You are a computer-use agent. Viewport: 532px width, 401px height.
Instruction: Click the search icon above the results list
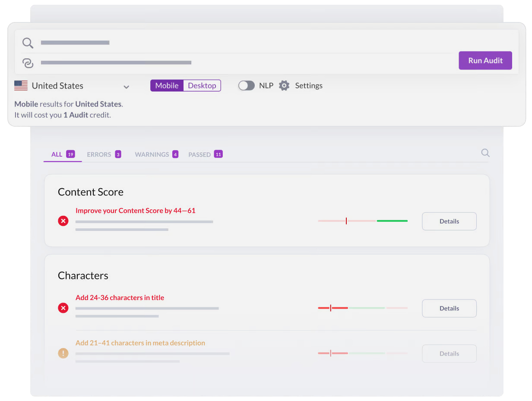point(485,153)
